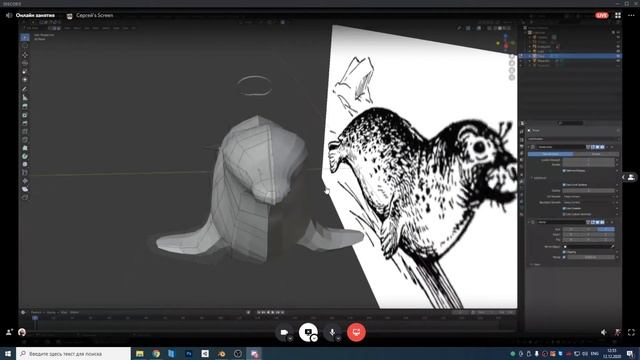640x360 pixels.
Task: Open the UV Smooth dropdown
Action: point(588,196)
